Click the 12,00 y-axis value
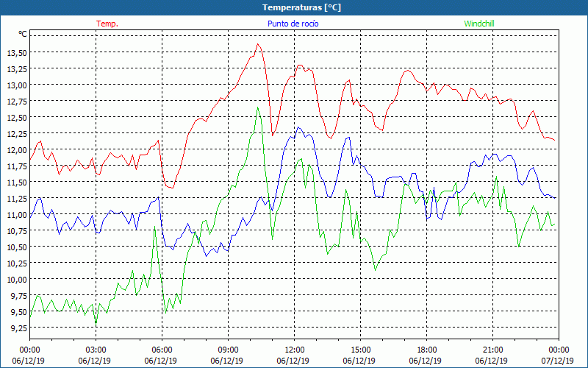The image size is (588, 368). [x=17, y=150]
